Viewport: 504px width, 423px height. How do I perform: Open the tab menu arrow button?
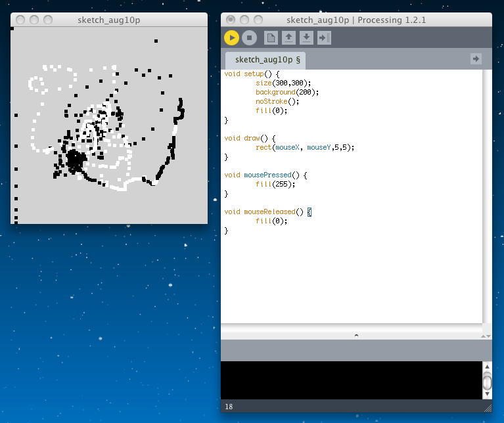(x=476, y=59)
